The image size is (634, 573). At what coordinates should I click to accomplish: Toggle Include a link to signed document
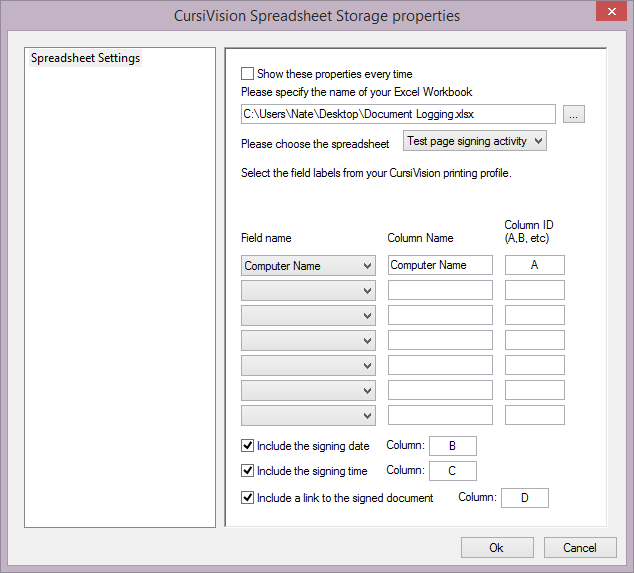click(248, 497)
